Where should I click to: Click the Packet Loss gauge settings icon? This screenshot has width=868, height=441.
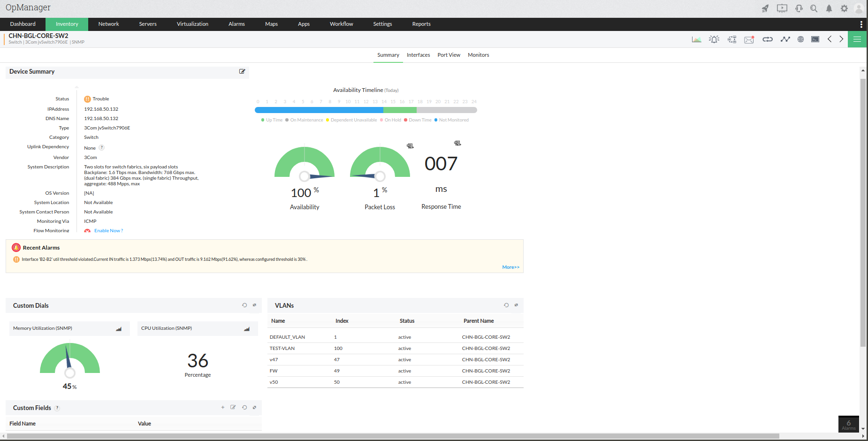click(x=410, y=146)
